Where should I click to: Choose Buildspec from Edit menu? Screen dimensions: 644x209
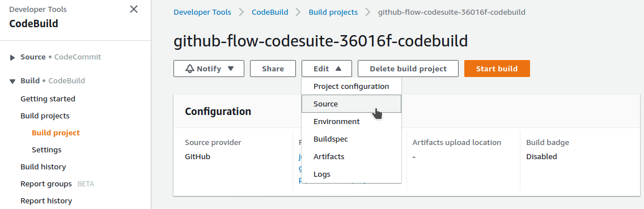pos(351,139)
